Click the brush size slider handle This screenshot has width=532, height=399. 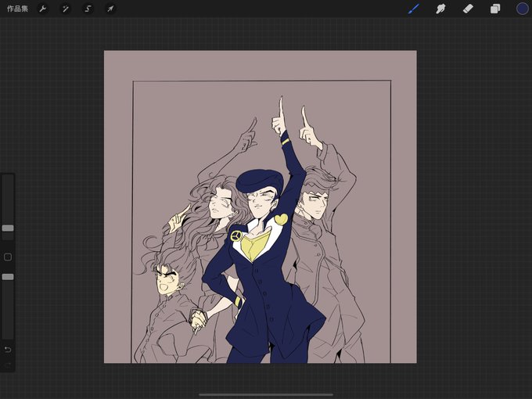pyautogui.click(x=8, y=228)
